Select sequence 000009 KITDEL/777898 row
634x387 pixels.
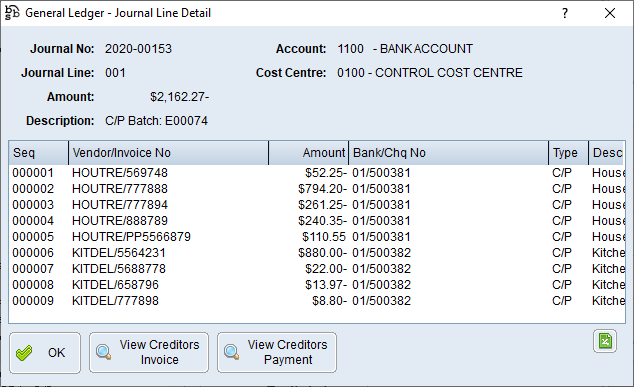pos(317,301)
